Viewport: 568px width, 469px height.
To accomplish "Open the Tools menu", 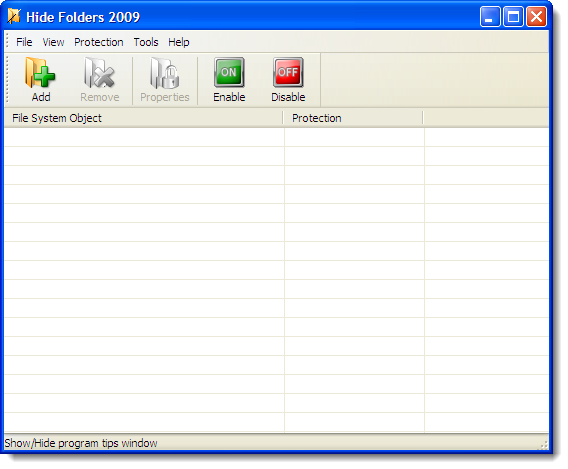I will (x=146, y=42).
